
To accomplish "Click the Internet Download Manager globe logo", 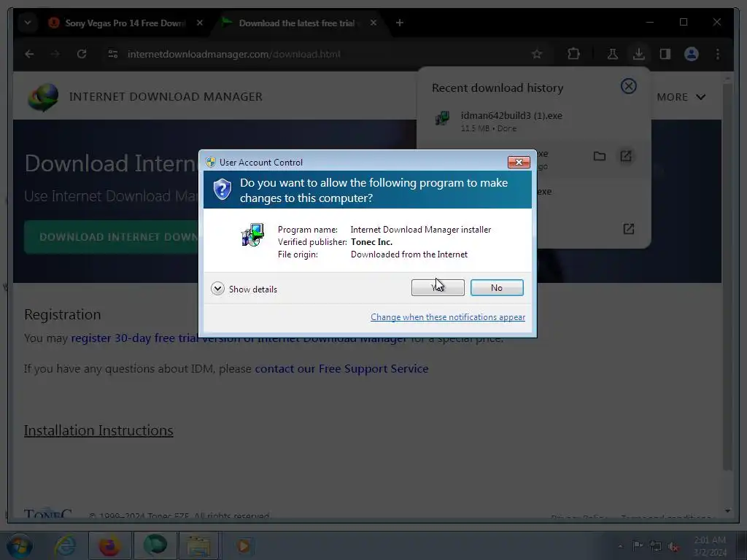I will pyautogui.click(x=43, y=97).
